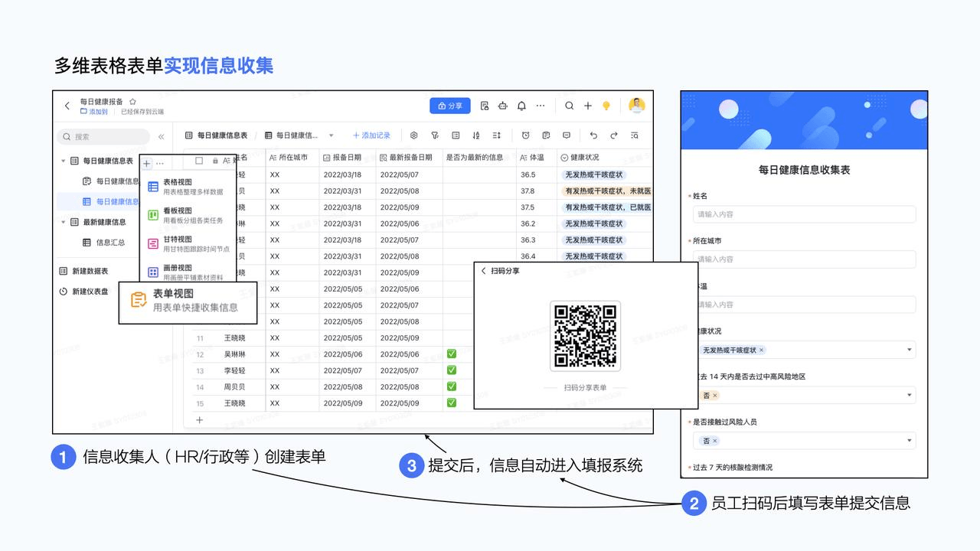
Task: Click the green checkmark in row 15
Action: (x=452, y=403)
